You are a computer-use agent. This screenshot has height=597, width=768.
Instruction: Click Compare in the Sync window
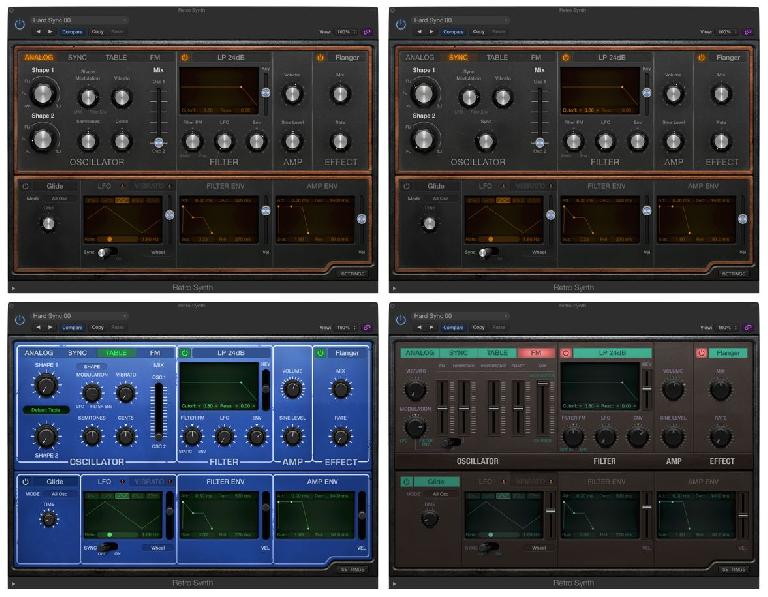pyautogui.click(x=453, y=32)
